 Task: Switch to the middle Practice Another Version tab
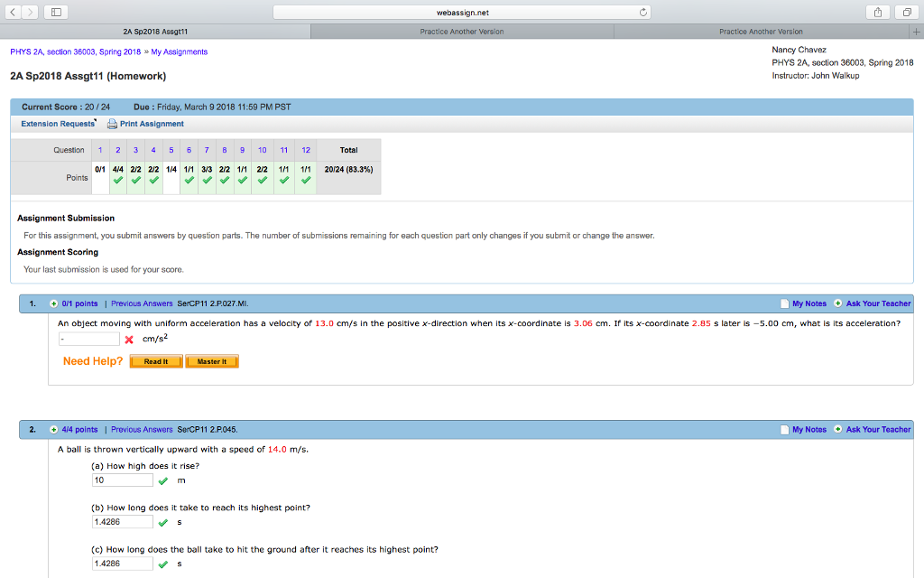(x=462, y=32)
